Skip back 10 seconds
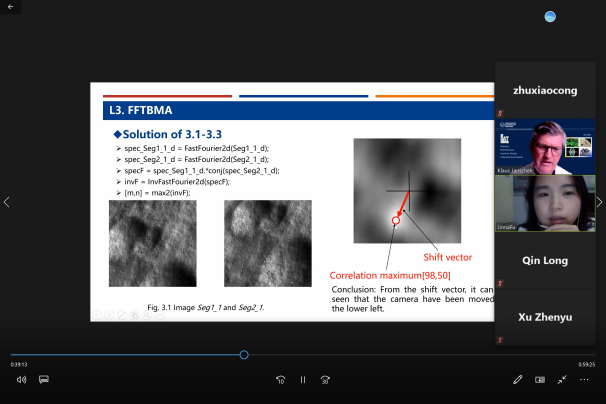The image size is (606, 404). (280, 380)
